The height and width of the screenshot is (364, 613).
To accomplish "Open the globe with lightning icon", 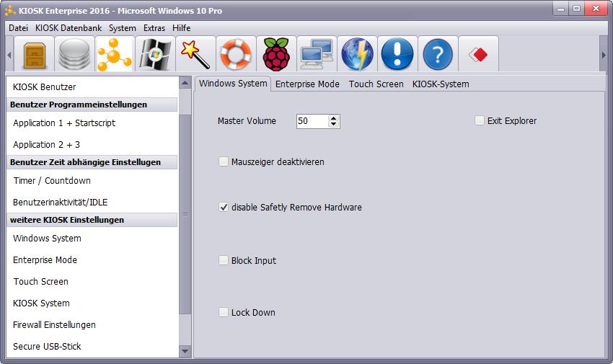I will pyautogui.click(x=357, y=54).
